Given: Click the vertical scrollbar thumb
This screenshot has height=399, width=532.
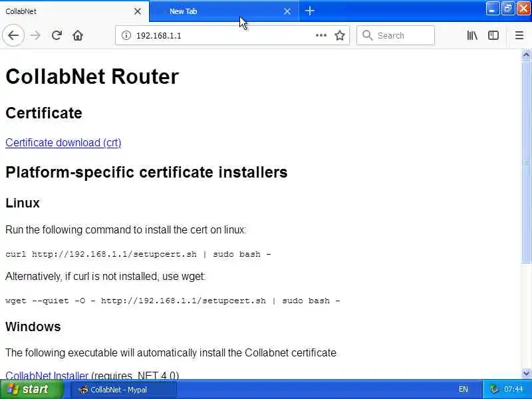Looking at the screenshot, I should click(526, 162).
